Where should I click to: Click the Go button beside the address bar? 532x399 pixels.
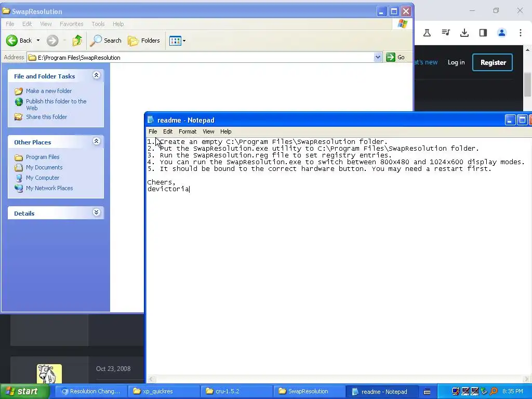point(395,57)
